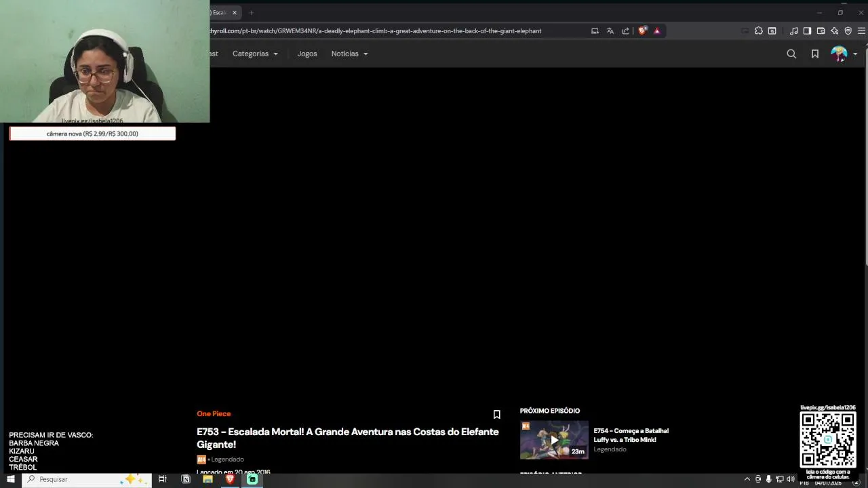Open the browser hamburger main menu
This screenshot has height=488, width=868.
pos(861,30)
